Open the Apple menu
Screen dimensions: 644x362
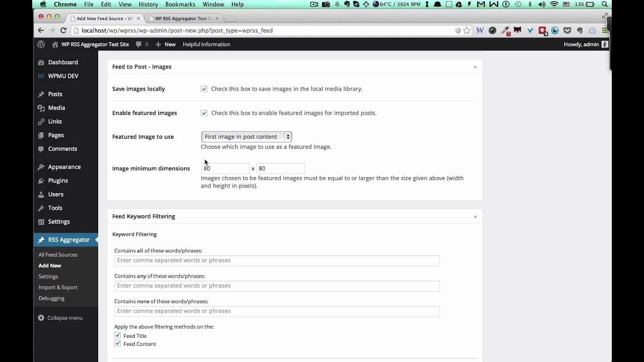point(43,5)
